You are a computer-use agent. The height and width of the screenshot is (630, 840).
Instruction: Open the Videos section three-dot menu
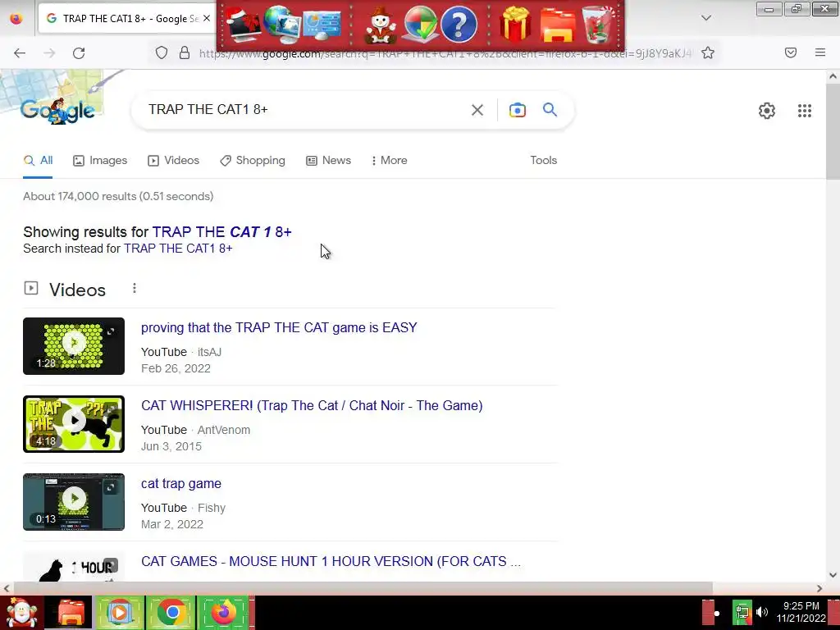click(x=134, y=289)
